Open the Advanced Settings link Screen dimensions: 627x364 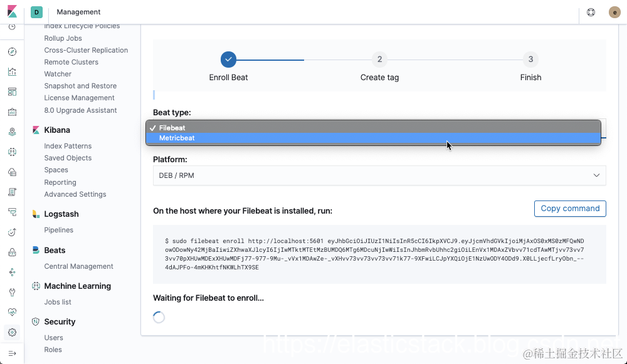coord(75,194)
